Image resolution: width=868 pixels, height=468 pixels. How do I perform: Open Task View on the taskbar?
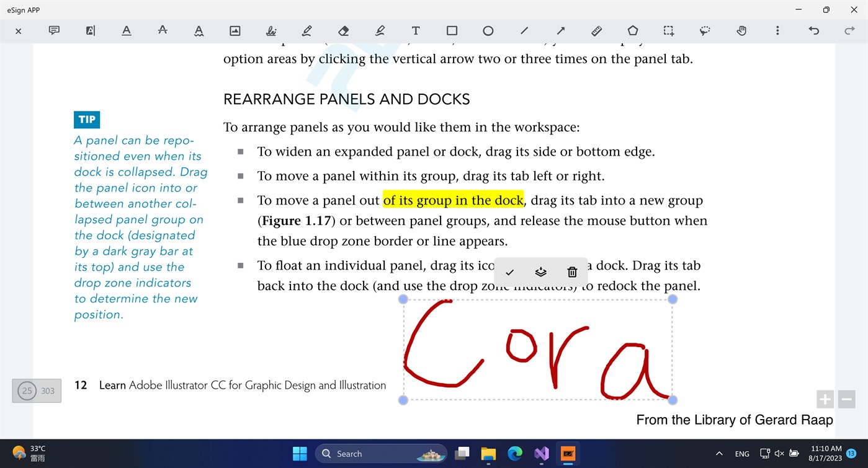(x=462, y=454)
